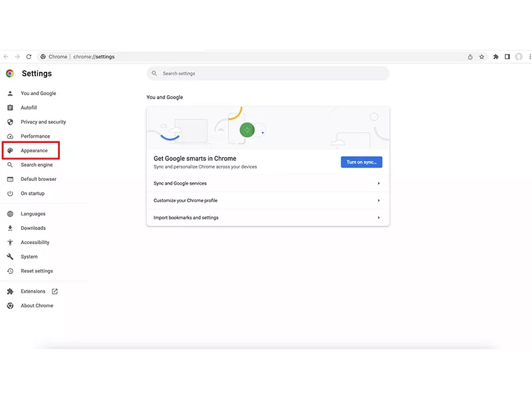Click the Accessibility figure icon

[x=10, y=242]
